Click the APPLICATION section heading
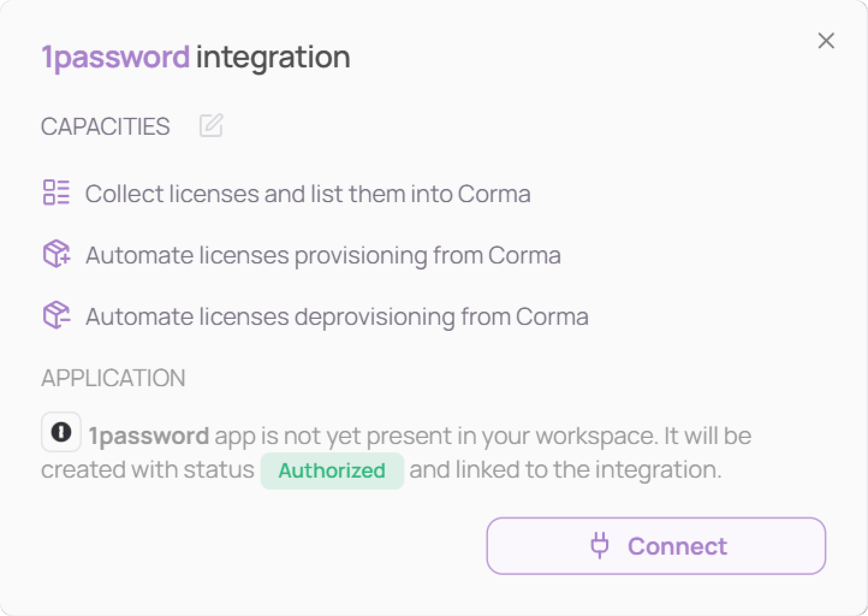 click(x=113, y=378)
